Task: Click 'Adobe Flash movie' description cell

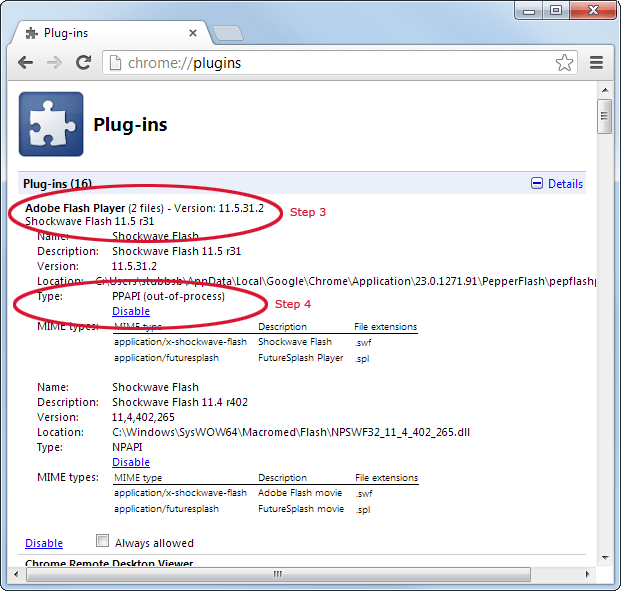Action: click(x=300, y=493)
